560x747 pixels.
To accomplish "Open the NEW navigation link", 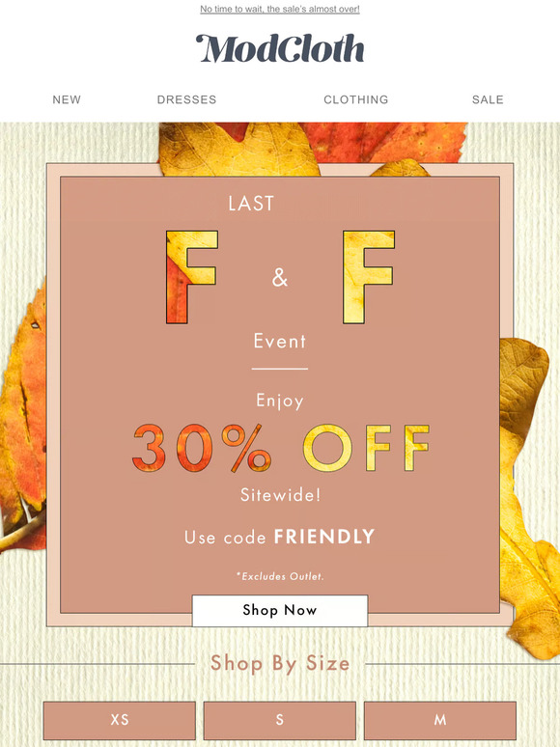I will [x=67, y=99].
